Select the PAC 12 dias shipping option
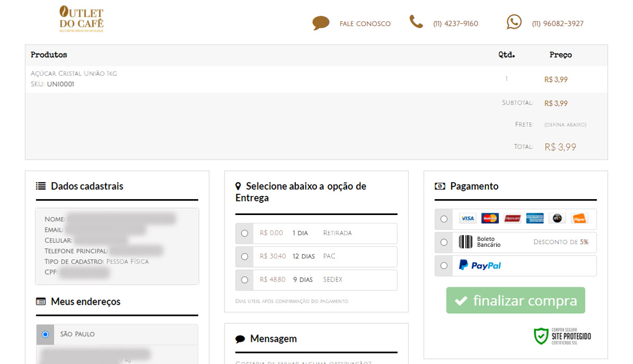Screen dimensions: 633x364 [244, 256]
